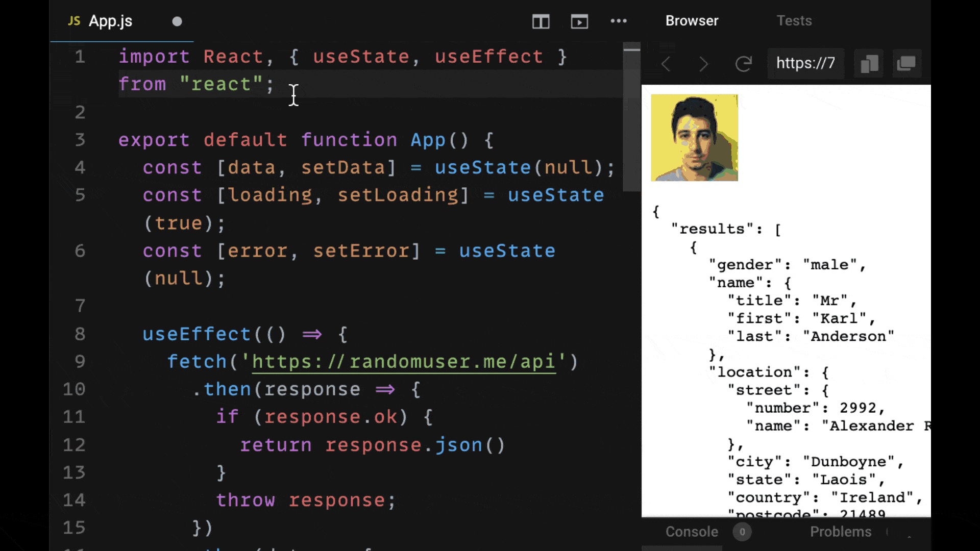Click the randomuser.me API link in code
Screen dimensions: 980x551
[403, 362]
